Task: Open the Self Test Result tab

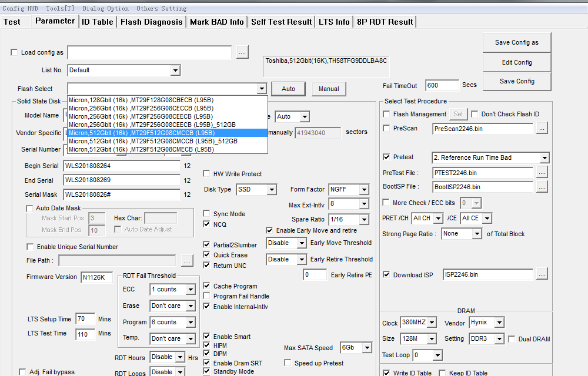Action: (x=281, y=22)
